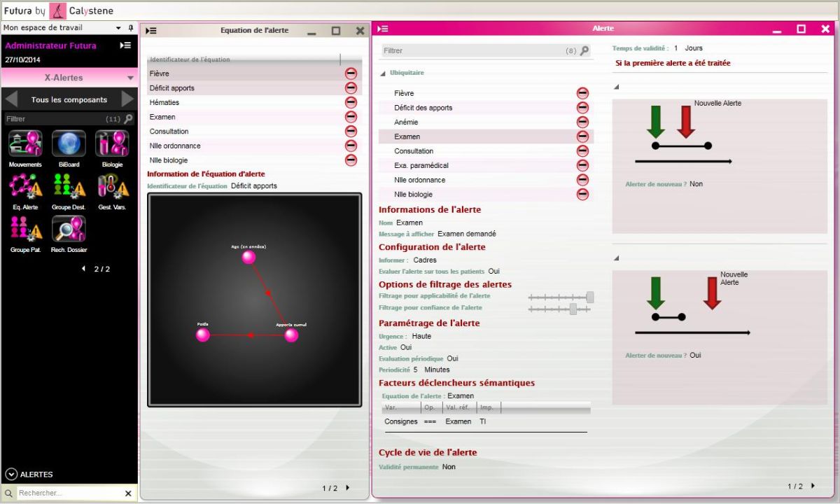
Task: Expand the X-Alertes dropdown
Action: 130,78
